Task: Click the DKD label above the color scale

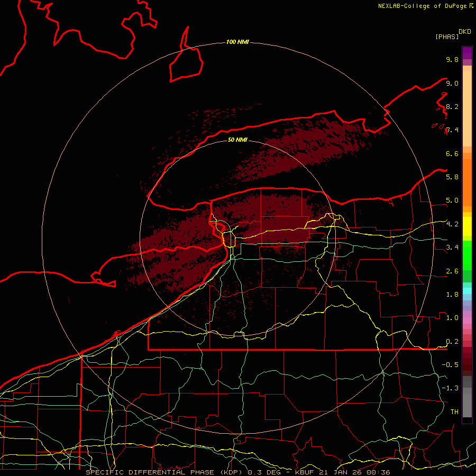Action: [x=465, y=32]
